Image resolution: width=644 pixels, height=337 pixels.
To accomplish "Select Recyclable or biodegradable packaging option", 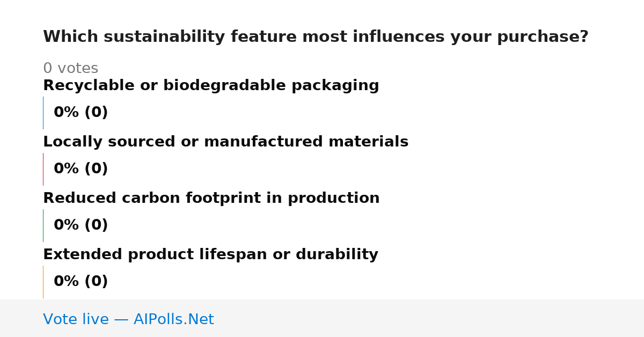I will point(211,86).
